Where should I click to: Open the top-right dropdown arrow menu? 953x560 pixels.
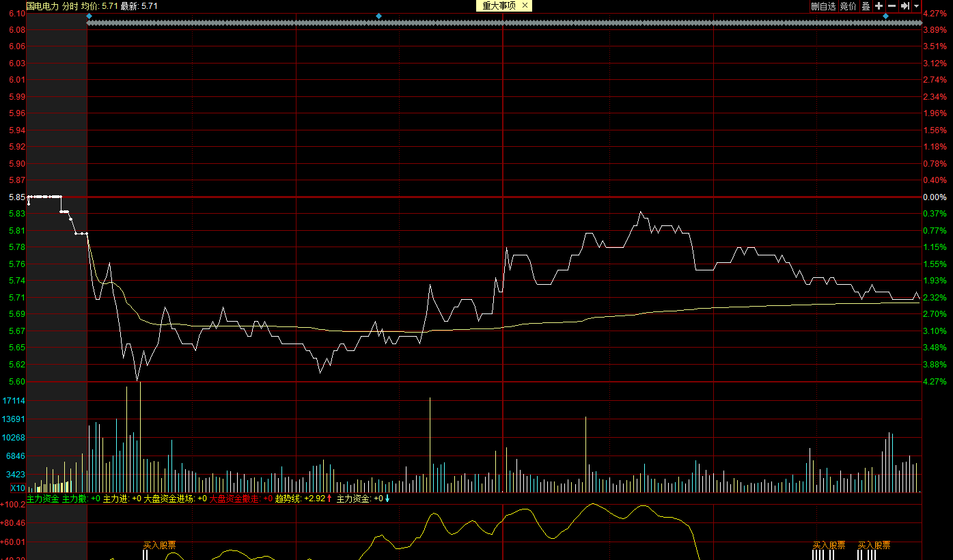(x=916, y=6)
